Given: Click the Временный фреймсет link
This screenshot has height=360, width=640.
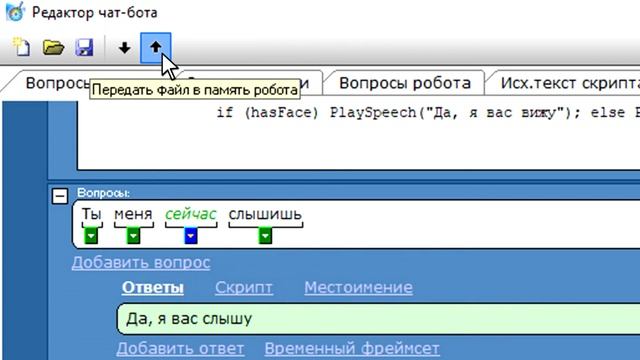Looking at the screenshot, I should coord(352,349).
